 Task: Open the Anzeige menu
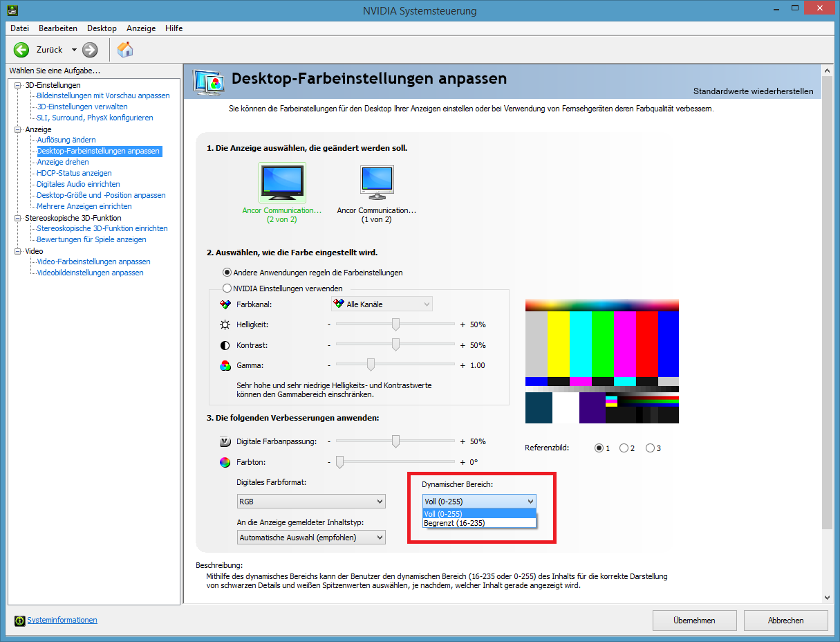141,28
